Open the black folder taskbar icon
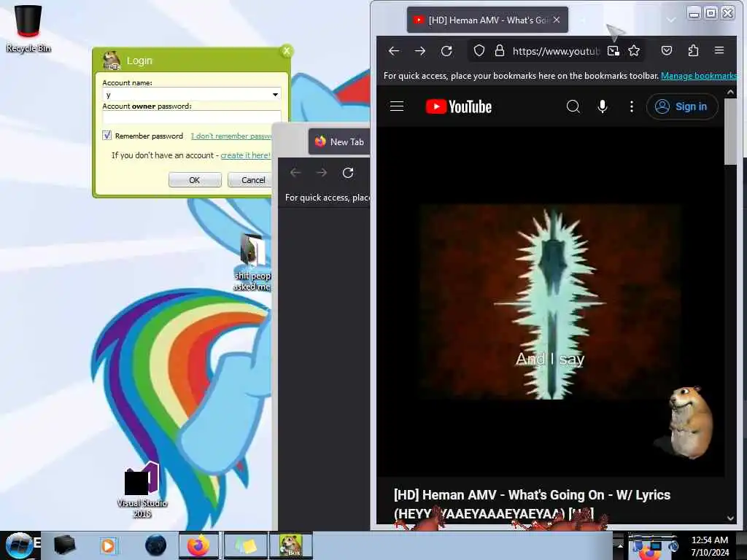The height and width of the screenshot is (560, 747). point(64,545)
